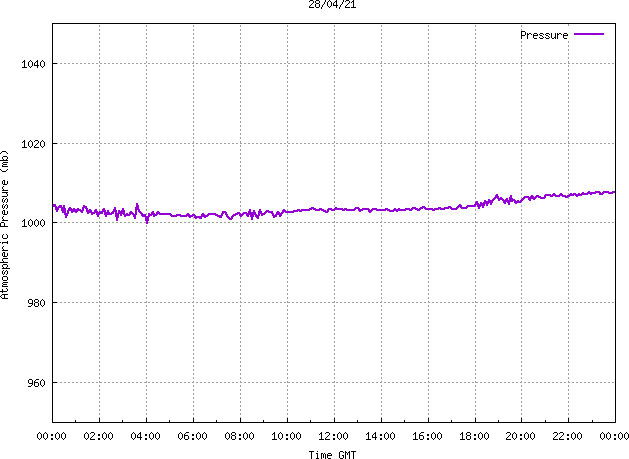Click the 20:00 time label
Viewport: 629px width, 459px height.
click(520, 436)
